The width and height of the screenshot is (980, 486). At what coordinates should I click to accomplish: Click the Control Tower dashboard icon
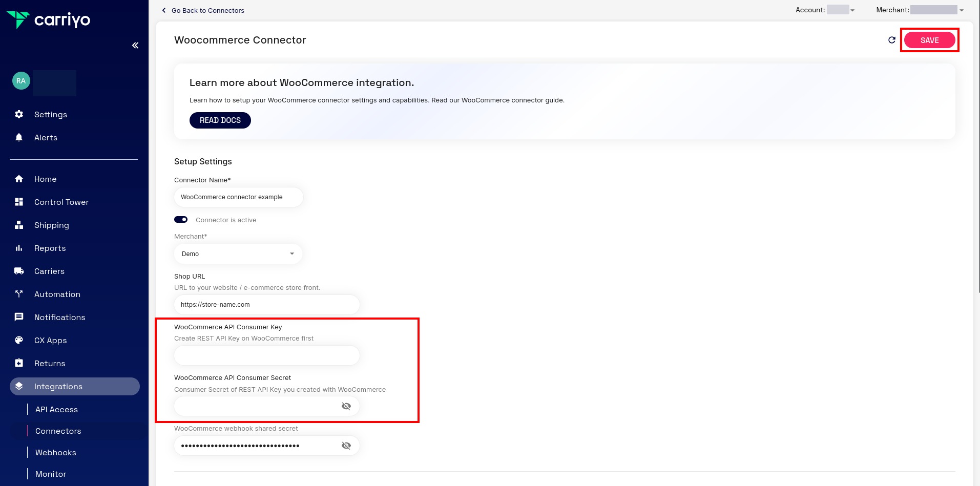coord(19,202)
